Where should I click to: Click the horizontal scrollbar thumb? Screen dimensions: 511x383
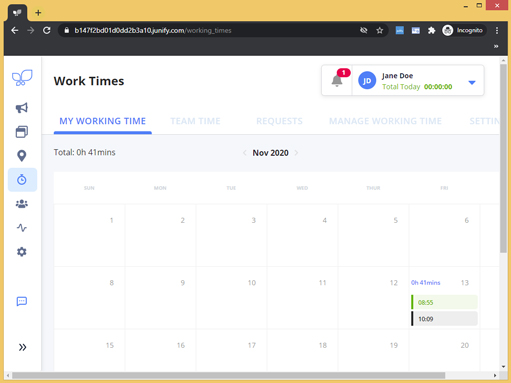228,375
